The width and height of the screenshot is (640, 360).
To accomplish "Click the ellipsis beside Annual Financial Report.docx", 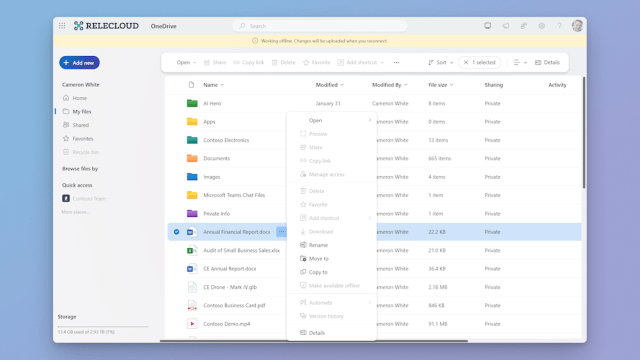I will pos(281,232).
